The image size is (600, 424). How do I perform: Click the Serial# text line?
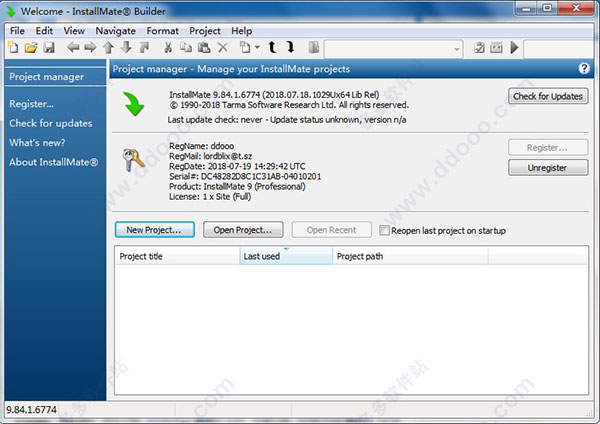[245, 176]
